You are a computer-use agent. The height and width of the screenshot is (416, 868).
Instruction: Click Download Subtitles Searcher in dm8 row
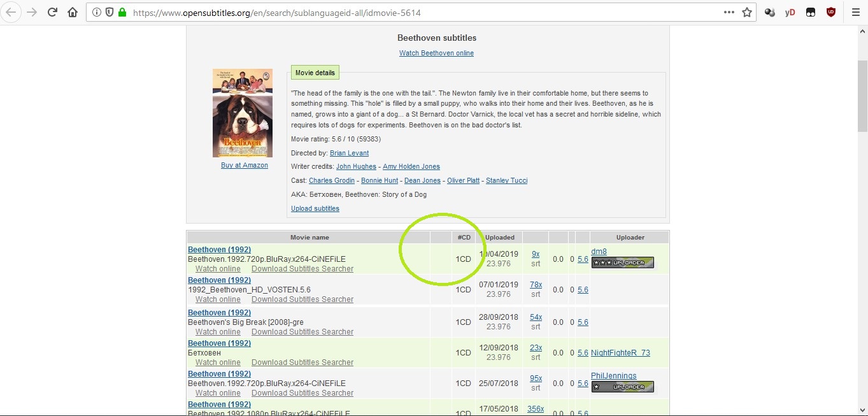[302, 268]
